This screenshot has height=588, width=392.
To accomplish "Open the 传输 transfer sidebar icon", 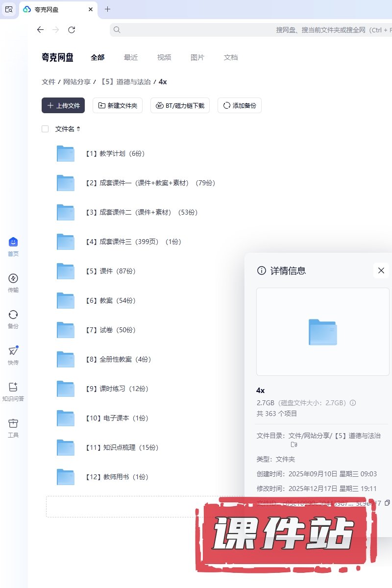I will click(13, 279).
